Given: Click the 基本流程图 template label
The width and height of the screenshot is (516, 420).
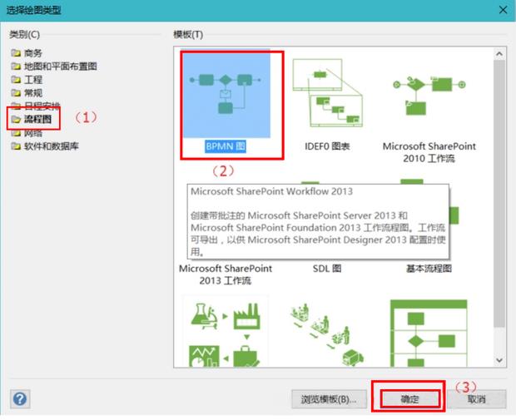Looking at the screenshot, I should [429, 269].
